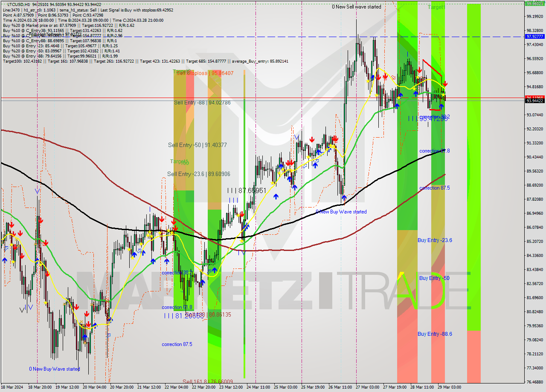The image size is (546, 392).
Task: Click 'Sell Entry -50 | 91.40377' label
Action: click(197, 145)
